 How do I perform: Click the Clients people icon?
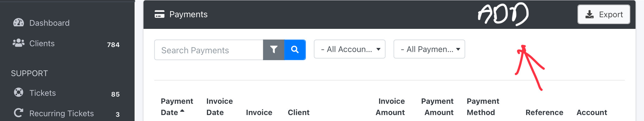pyautogui.click(x=19, y=43)
